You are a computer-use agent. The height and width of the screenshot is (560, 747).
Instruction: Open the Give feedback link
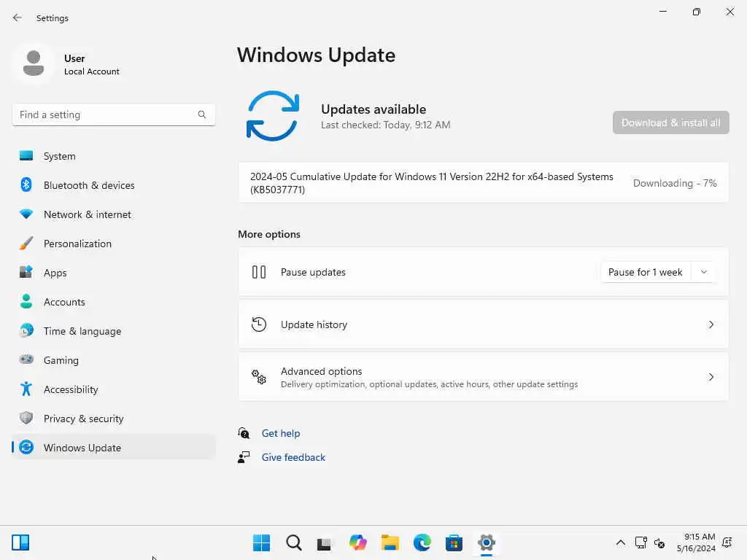tap(293, 457)
